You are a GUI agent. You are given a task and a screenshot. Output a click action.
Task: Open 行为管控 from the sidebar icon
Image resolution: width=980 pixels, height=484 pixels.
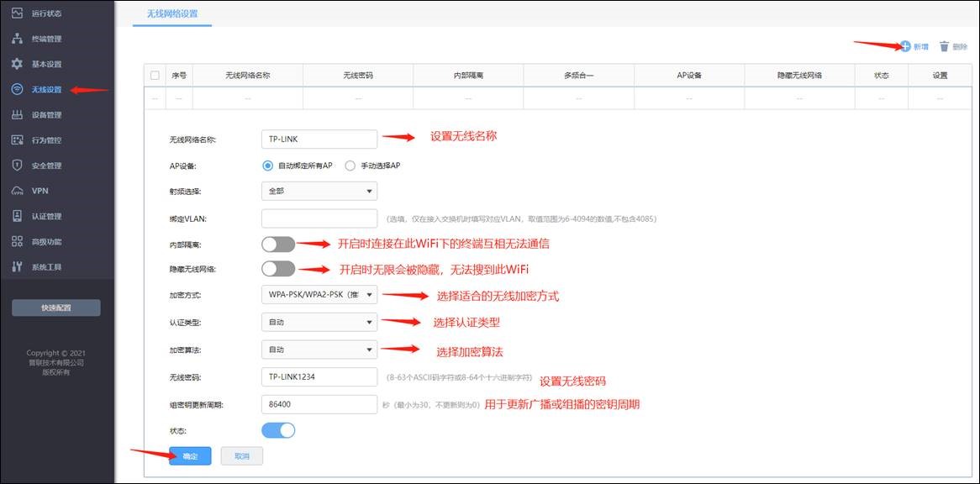pyautogui.click(x=17, y=140)
